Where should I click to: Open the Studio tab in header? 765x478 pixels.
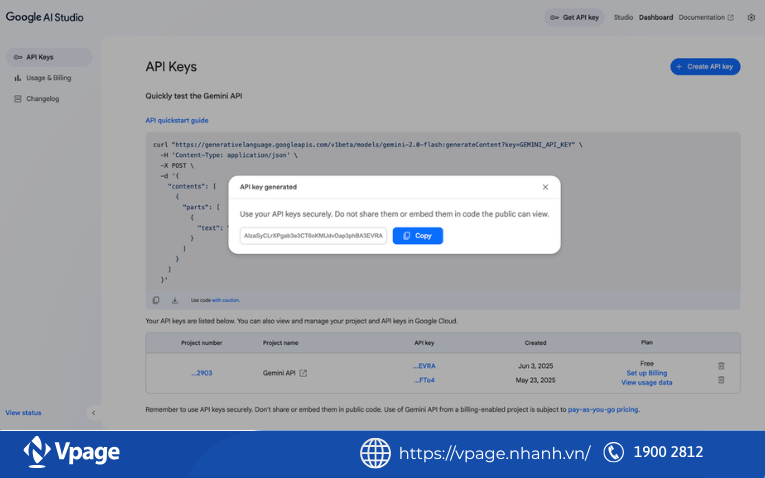[623, 18]
